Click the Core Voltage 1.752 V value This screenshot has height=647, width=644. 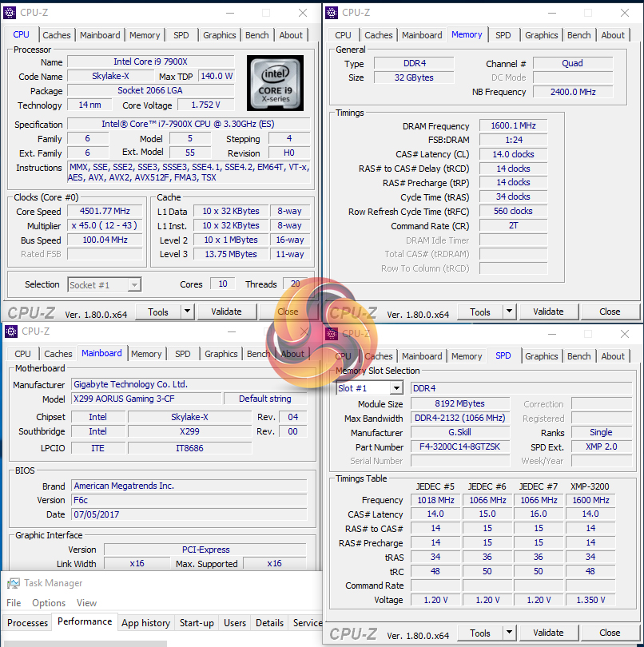tap(205, 105)
